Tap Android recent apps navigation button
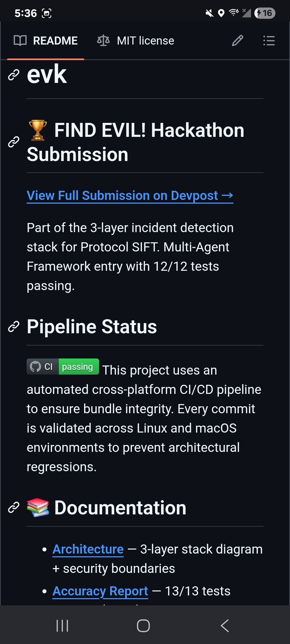 [62, 626]
